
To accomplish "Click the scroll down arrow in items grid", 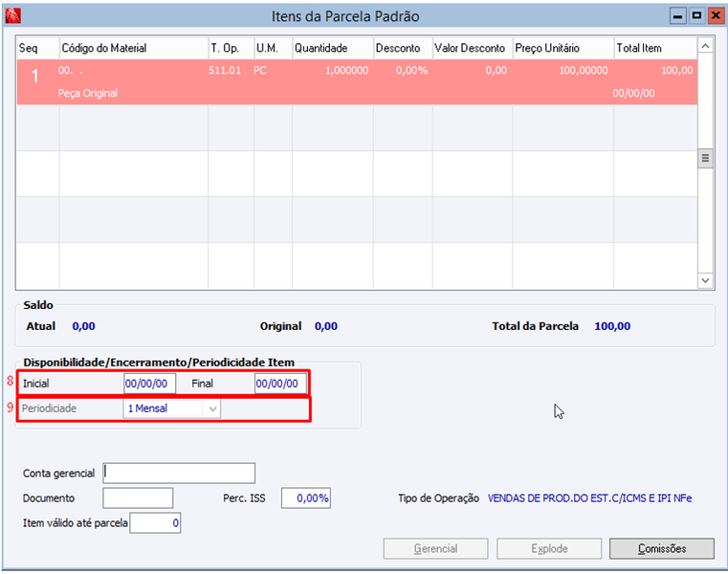I will (x=705, y=280).
